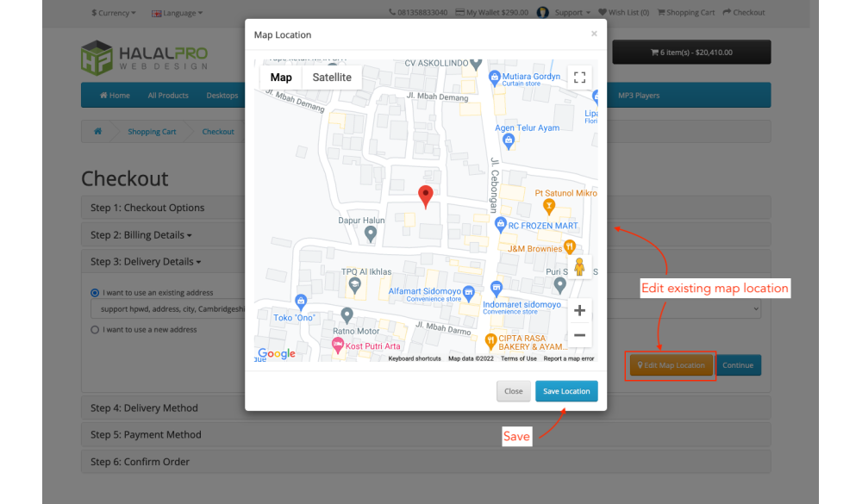This screenshot has height=504, width=862.
Task: Zoom out on the map
Action: click(579, 335)
